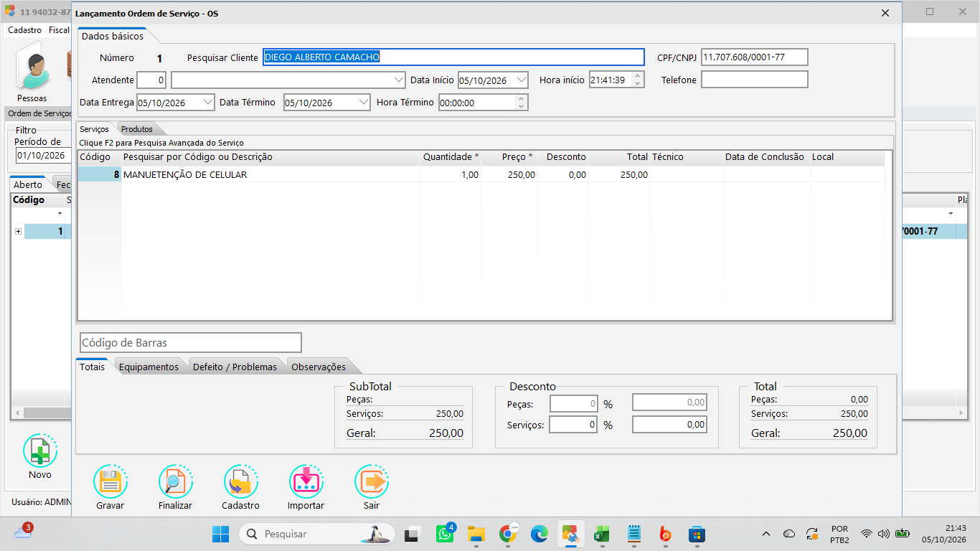Click the Gravar save icon
Viewport: 980px width, 551px height.
click(x=110, y=481)
